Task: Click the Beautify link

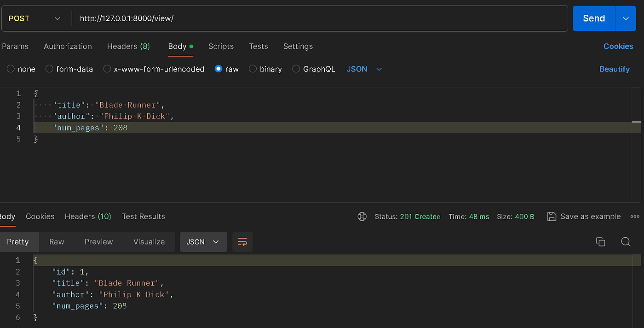Action: coord(615,69)
